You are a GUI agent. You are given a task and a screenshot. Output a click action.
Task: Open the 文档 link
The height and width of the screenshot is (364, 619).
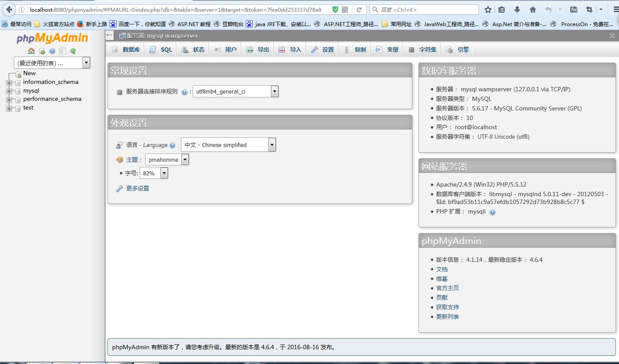[x=442, y=269]
